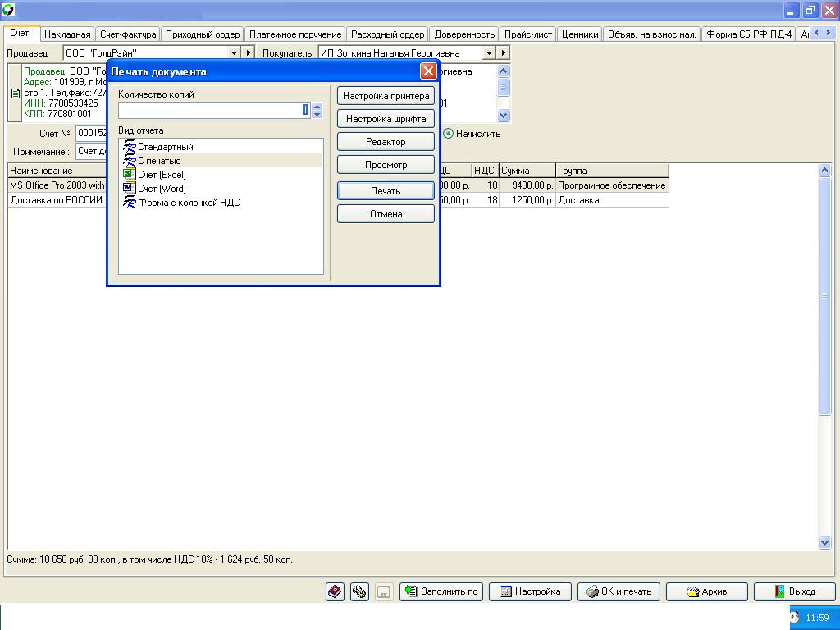Viewport: 840px width, 630px height.
Task: Click the Настройка принтера button
Action: pos(386,96)
